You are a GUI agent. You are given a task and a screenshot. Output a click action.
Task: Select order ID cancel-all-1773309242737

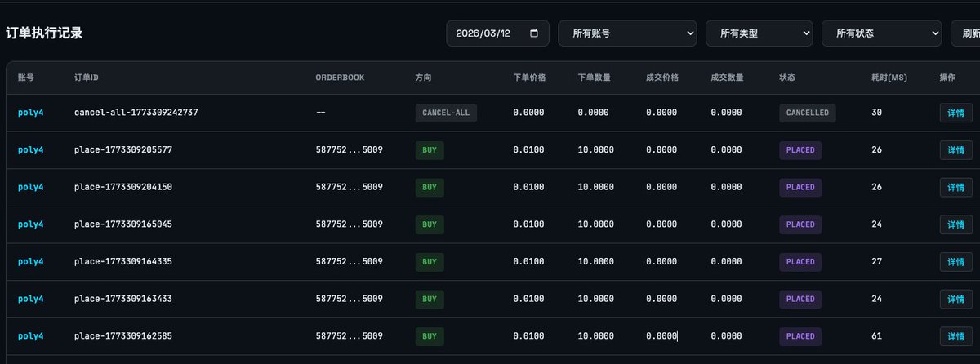pos(136,113)
